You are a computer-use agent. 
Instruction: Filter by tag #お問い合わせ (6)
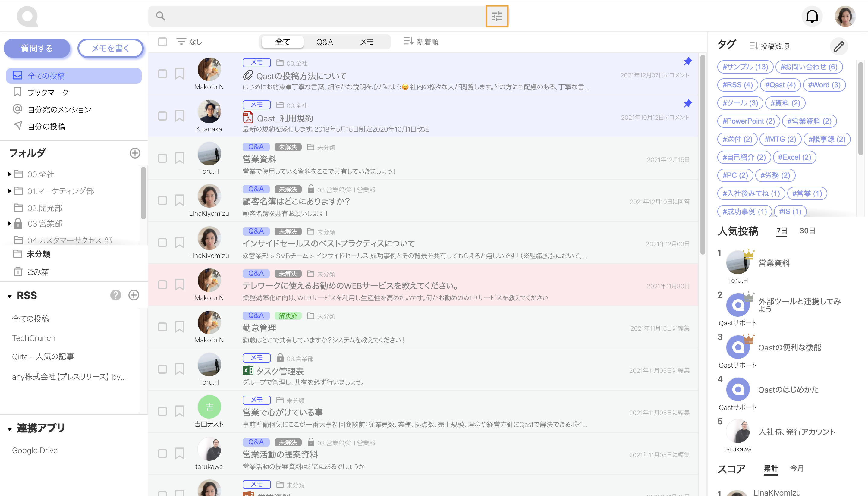tap(809, 67)
